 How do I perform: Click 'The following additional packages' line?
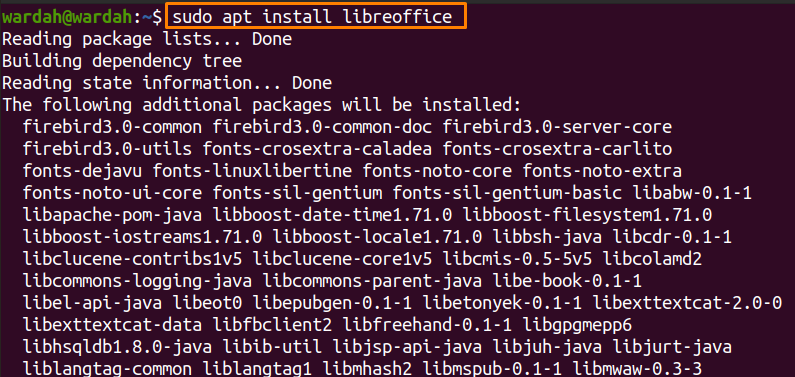262,105
